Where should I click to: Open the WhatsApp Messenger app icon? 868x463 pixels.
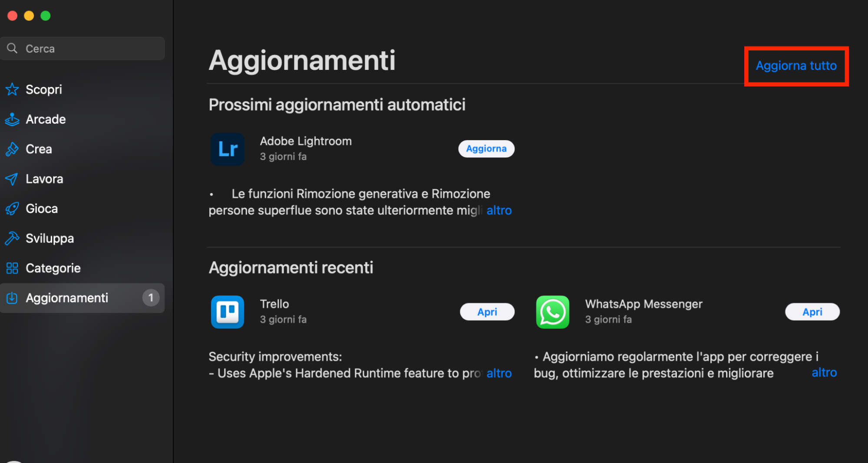pos(552,312)
